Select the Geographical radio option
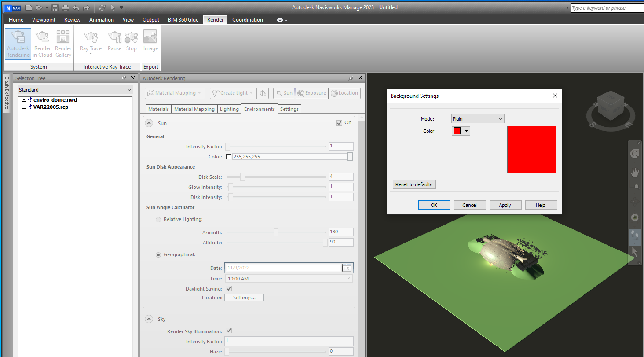The width and height of the screenshot is (644, 357). pos(158,254)
